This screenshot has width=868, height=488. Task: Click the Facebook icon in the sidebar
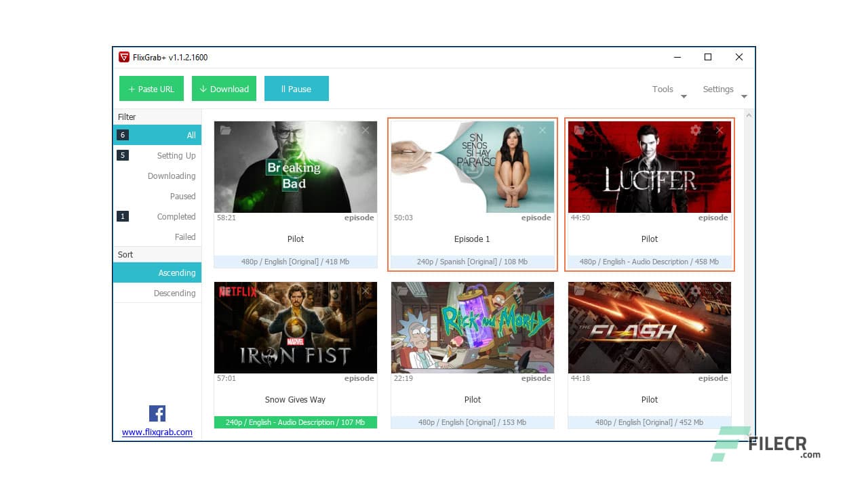(157, 413)
